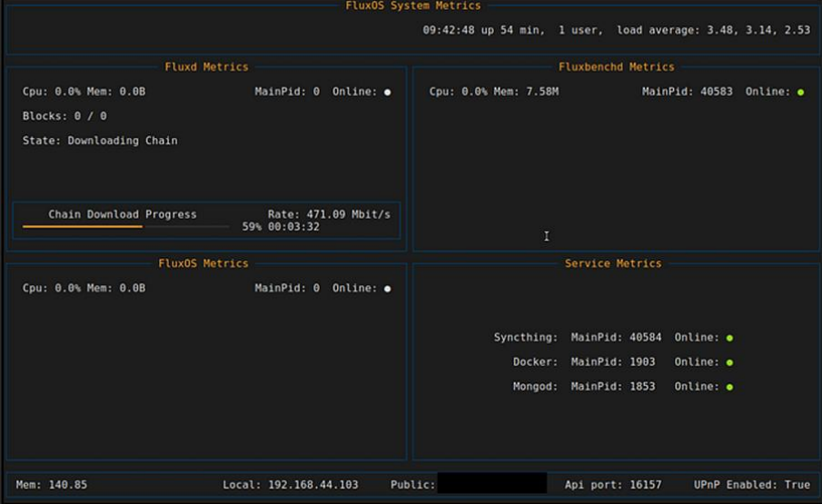Click the Api port 16157 value
Screen dimensions: 822x504
click(644, 485)
